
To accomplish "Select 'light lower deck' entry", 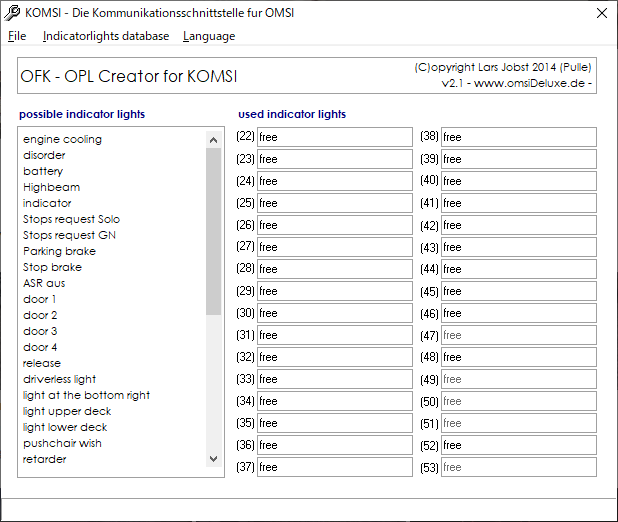I will (x=65, y=427).
